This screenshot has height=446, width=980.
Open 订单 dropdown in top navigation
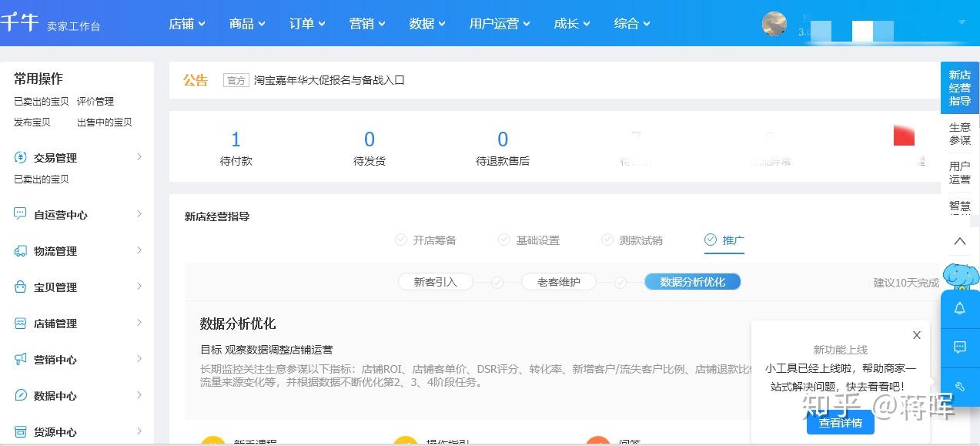tap(307, 24)
